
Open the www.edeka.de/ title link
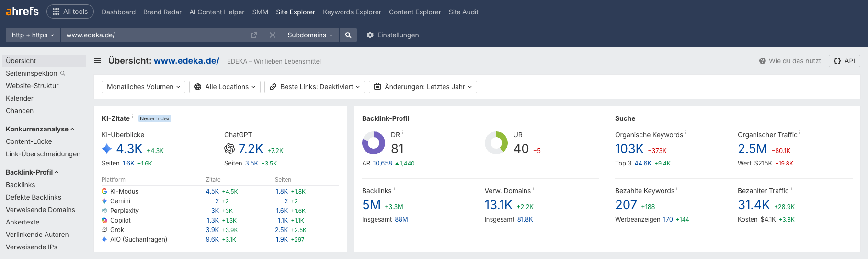pyautogui.click(x=186, y=61)
